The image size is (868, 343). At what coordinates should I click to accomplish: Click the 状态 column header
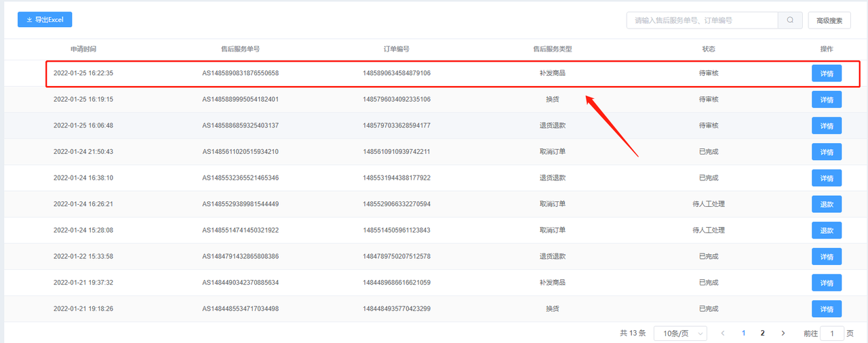coord(709,49)
